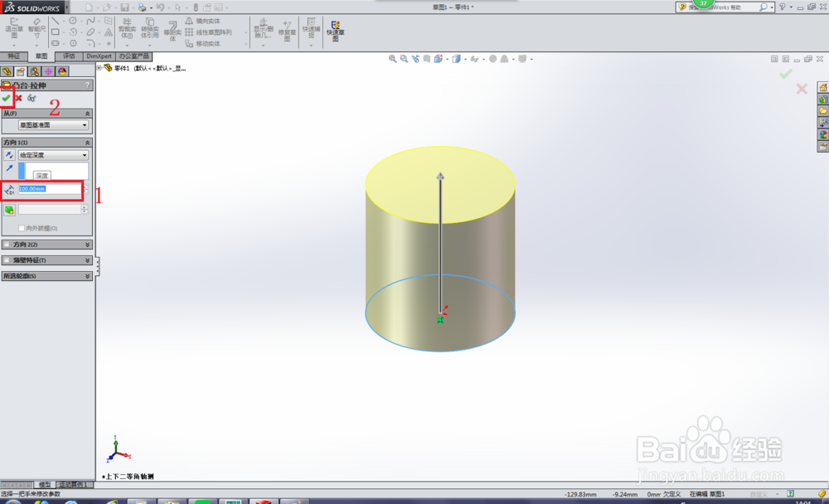Expand the 方向 2 section chevron
Screen dimensions: 829x504
point(87,245)
